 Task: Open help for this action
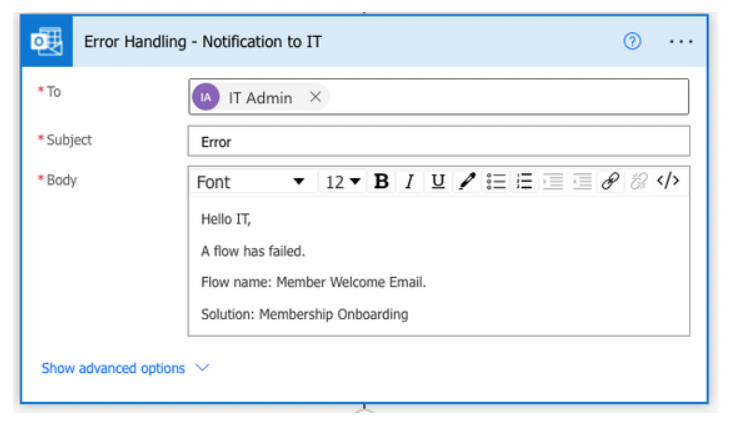point(632,41)
